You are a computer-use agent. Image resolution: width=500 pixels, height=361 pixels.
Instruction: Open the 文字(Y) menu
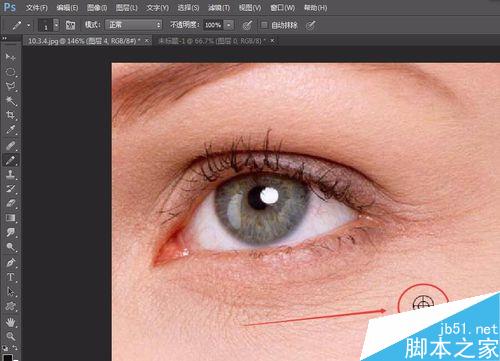157,7
